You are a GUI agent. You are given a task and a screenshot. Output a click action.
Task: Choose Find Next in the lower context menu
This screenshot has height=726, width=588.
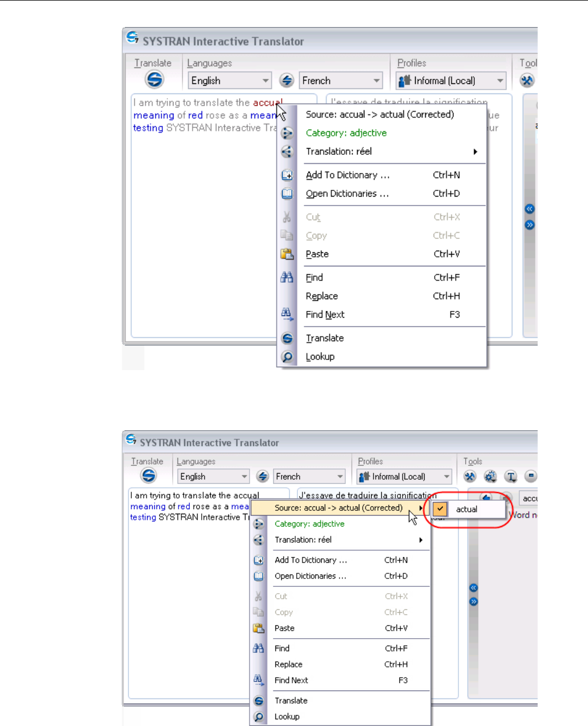[x=291, y=680]
